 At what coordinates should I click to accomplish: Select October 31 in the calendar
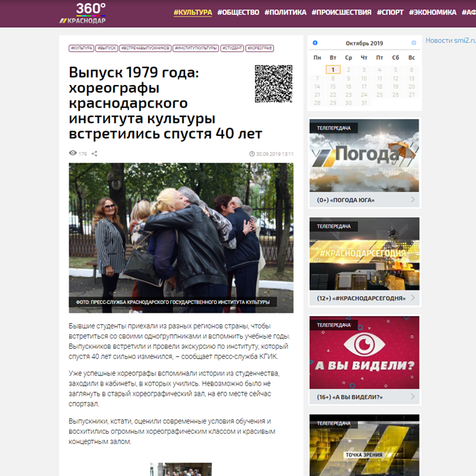(364, 103)
